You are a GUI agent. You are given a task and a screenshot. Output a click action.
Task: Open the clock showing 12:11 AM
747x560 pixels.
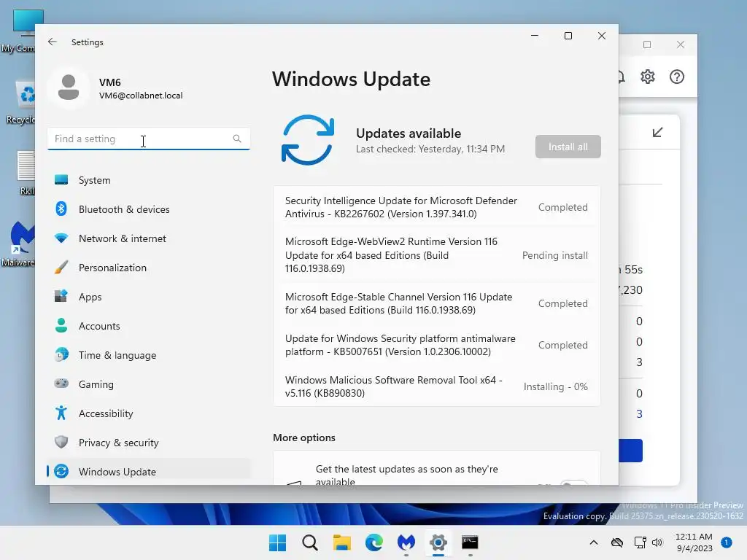pyautogui.click(x=694, y=542)
